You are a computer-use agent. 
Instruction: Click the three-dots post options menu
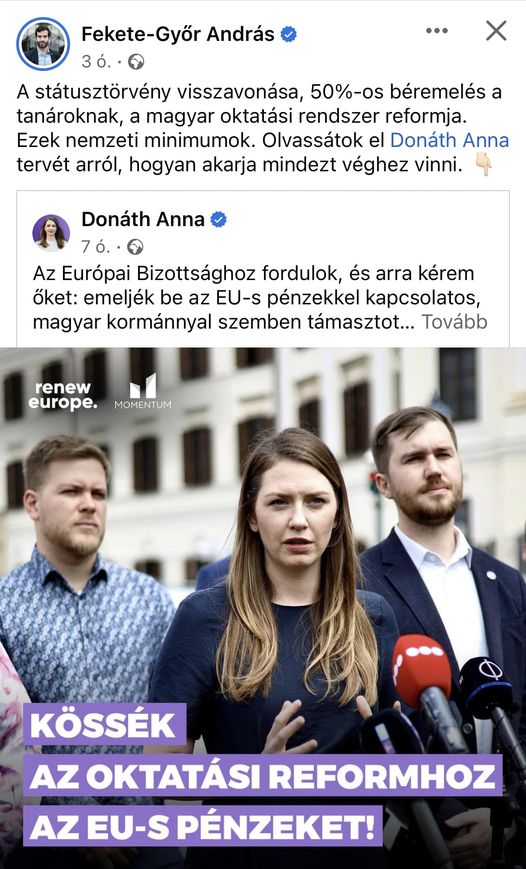(437, 31)
